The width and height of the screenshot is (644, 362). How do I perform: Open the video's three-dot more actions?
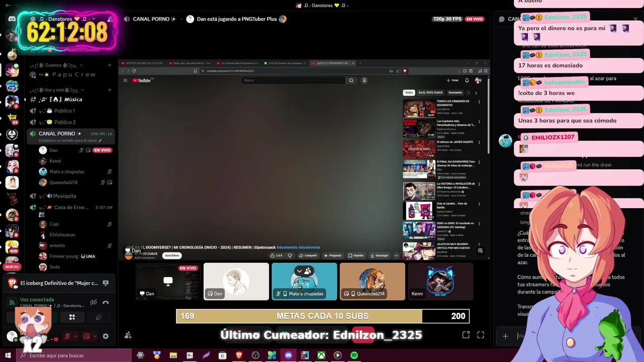396,255
